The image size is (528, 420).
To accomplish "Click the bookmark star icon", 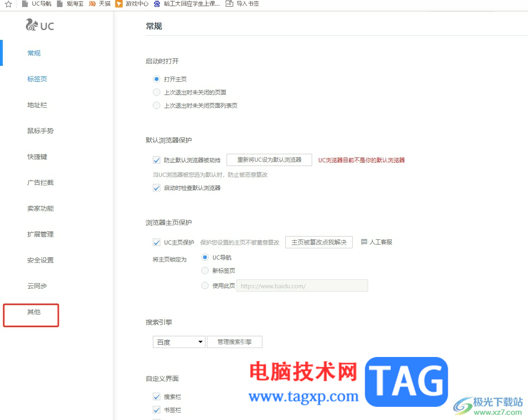I will pos(8,4).
